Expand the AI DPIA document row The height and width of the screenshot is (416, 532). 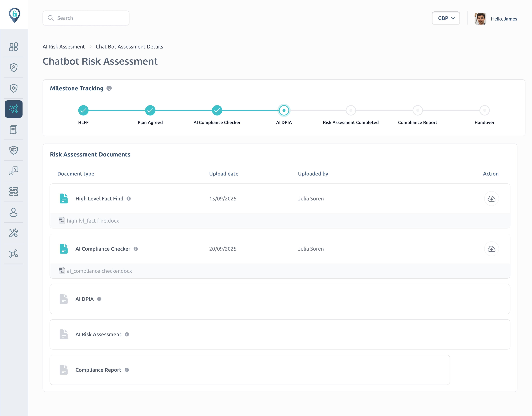[x=84, y=299]
